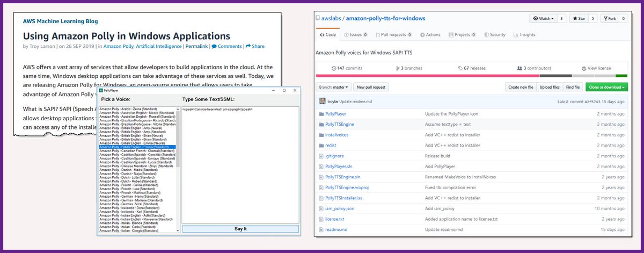Switch to the Code tab
The width and height of the screenshot is (644, 253).
(328, 35)
